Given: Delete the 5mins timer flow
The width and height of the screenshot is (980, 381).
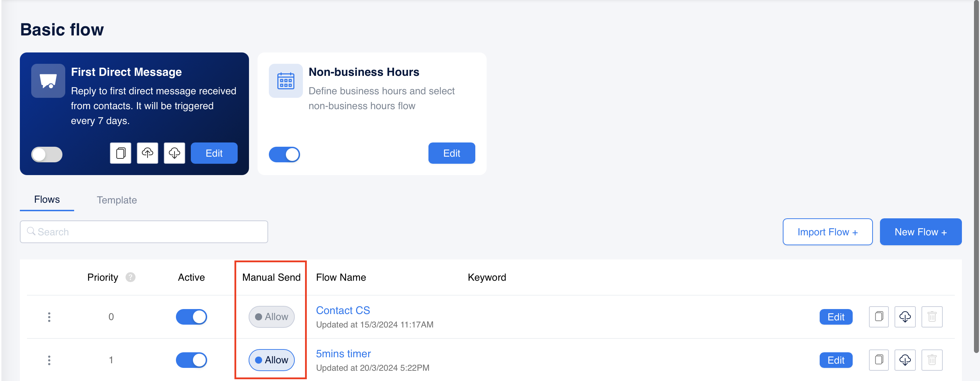Looking at the screenshot, I should [932, 360].
